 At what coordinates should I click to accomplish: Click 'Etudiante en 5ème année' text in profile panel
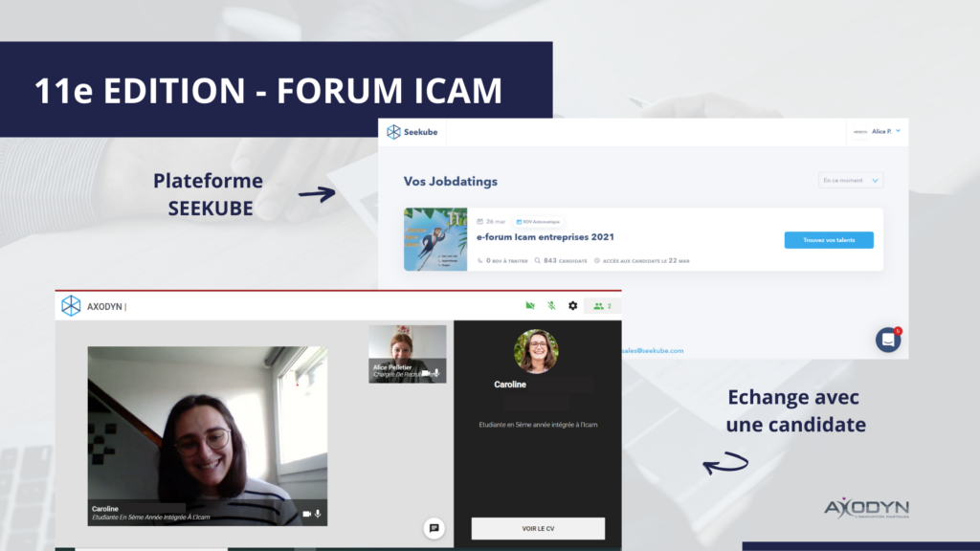(538, 425)
